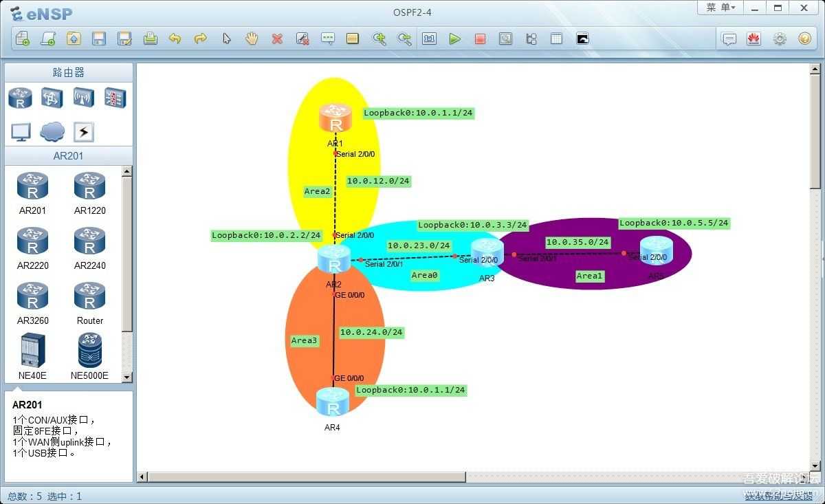825x504 pixels.
Task: Open the settings gear icon
Action: [779, 39]
